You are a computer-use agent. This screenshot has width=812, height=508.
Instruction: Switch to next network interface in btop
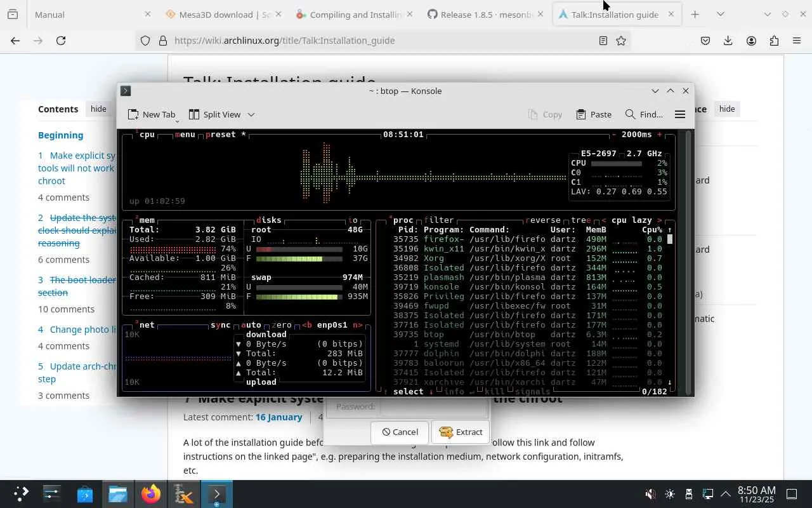pos(358,325)
